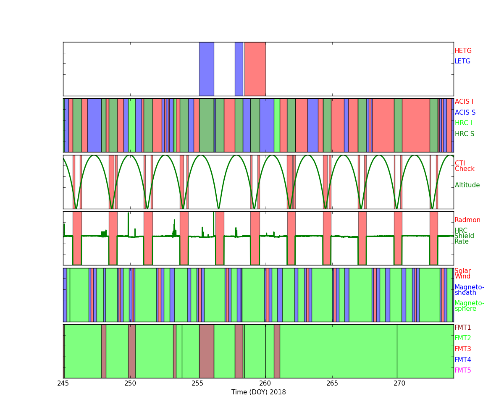Viewport: 504px width, 420px height.
Task: Click the CTI Check label
Action: coord(464,166)
